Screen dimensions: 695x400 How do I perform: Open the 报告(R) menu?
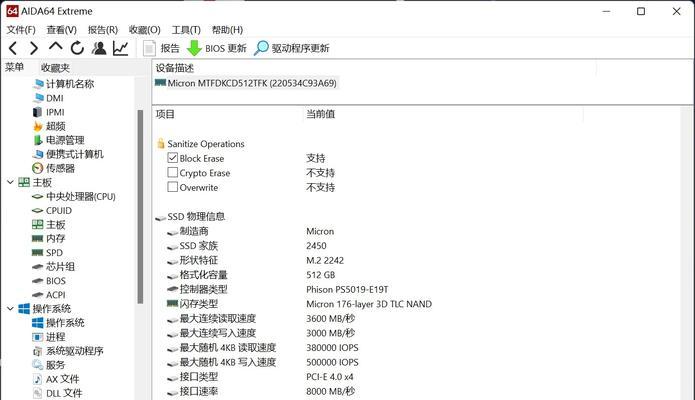click(103, 30)
